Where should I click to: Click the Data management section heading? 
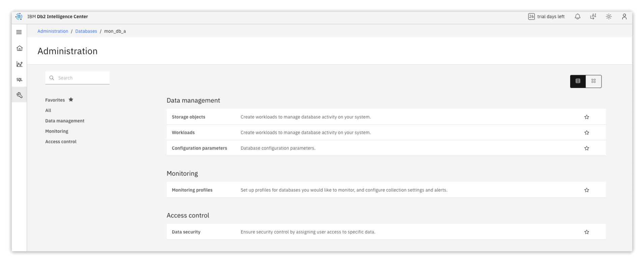click(193, 100)
